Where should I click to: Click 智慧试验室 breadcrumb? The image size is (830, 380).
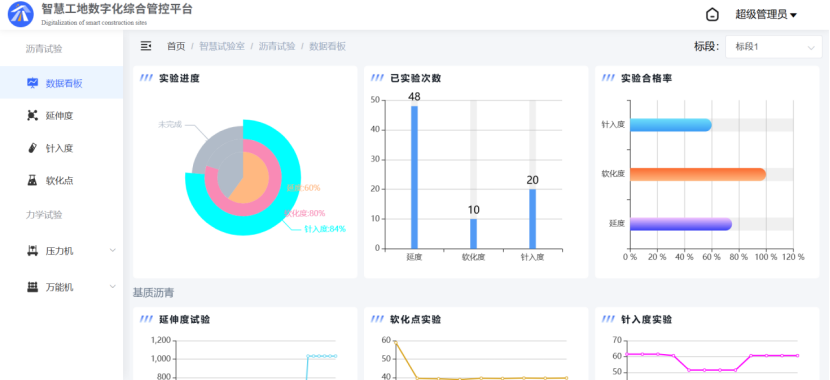(222, 47)
